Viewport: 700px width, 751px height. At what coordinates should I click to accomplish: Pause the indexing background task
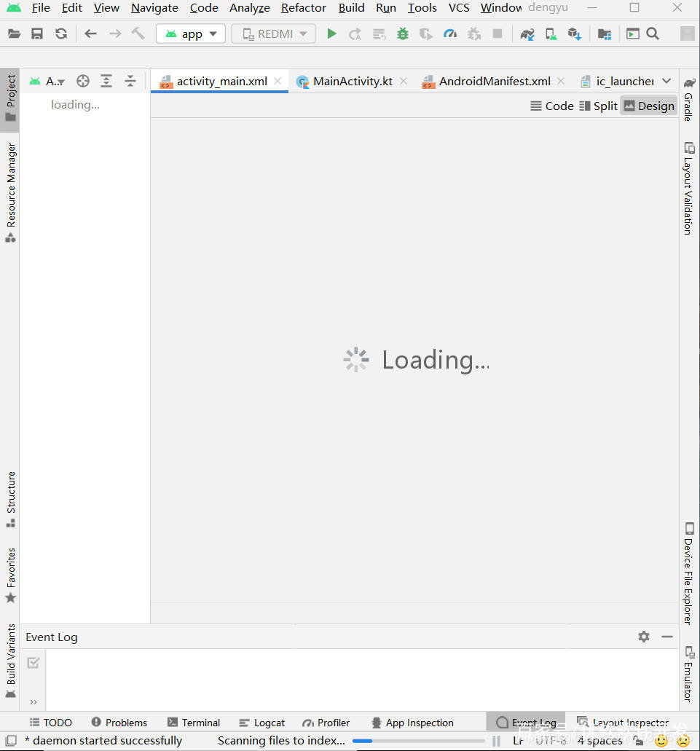[496, 741]
